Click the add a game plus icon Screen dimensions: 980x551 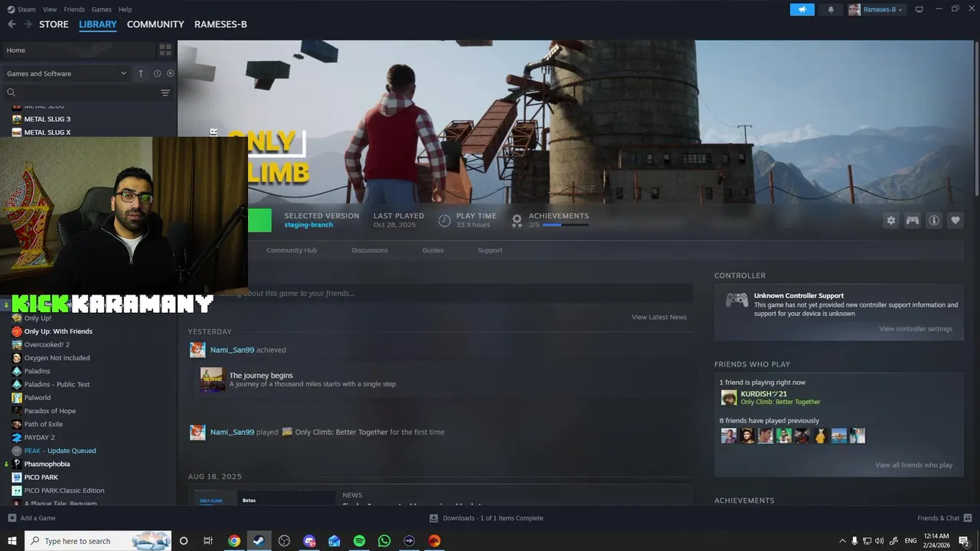(x=11, y=518)
